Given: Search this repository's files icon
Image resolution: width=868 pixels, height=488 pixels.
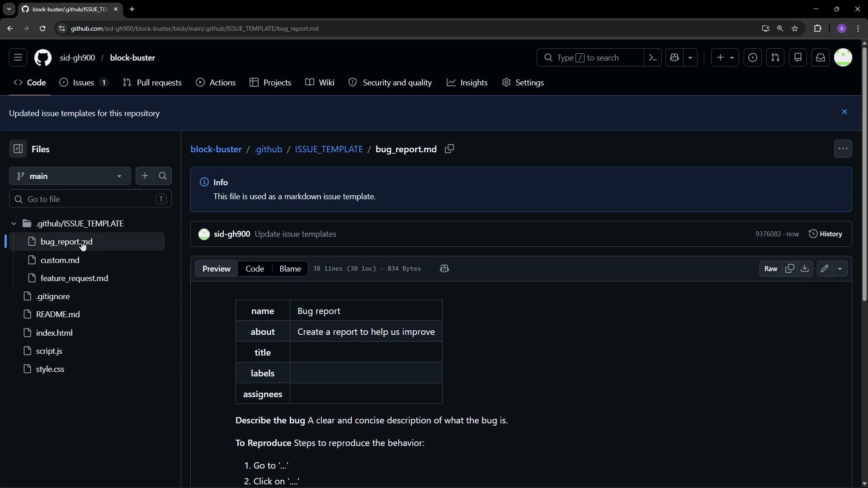Looking at the screenshot, I should click(x=163, y=176).
